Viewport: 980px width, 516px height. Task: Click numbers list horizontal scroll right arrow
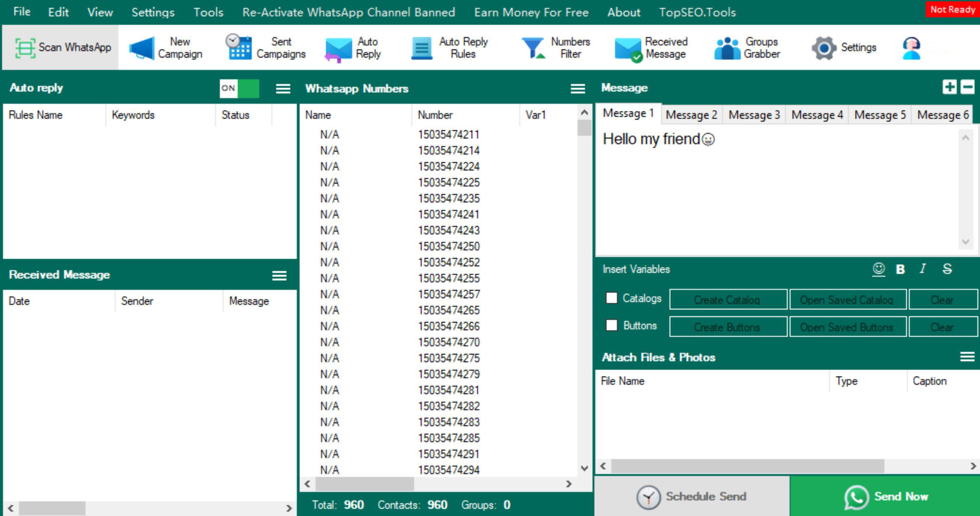[x=569, y=484]
